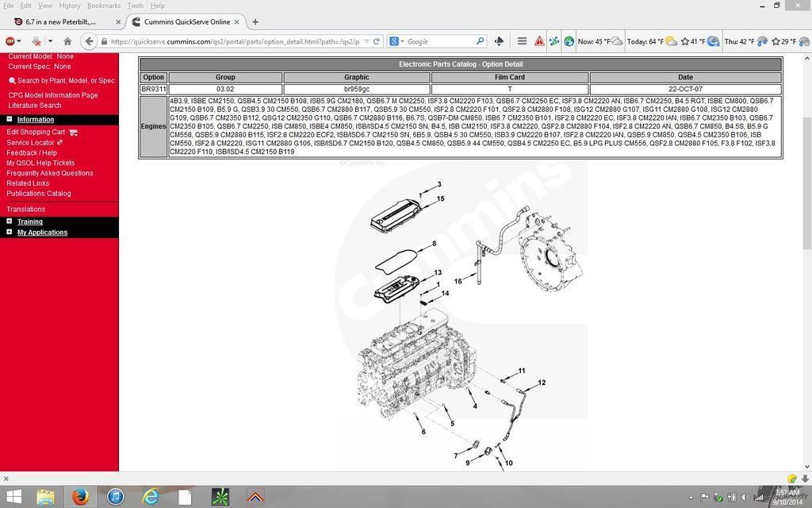The image size is (812, 508).
Task: Go to the Firefox home page
Action: [x=67, y=41]
